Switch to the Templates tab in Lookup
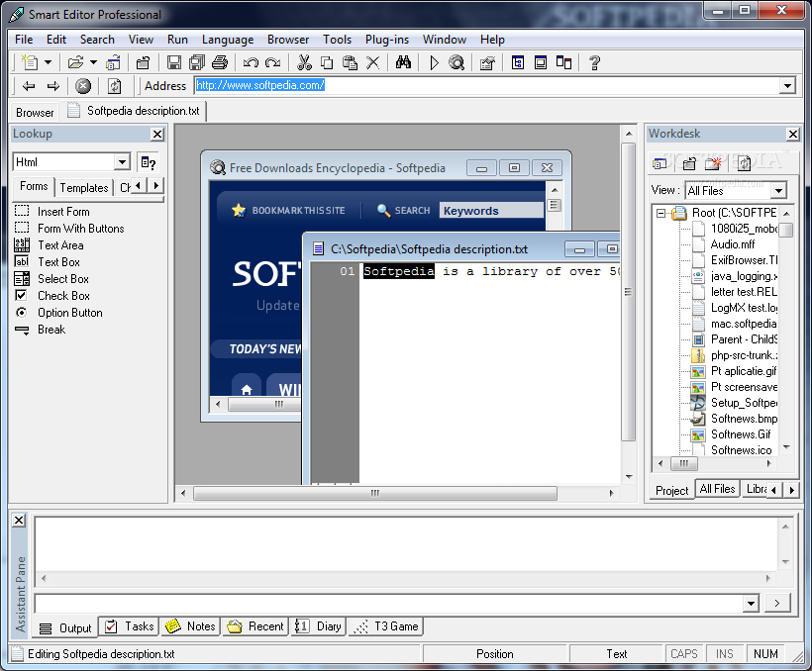The image size is (812, 671). [x=84, y=187]
